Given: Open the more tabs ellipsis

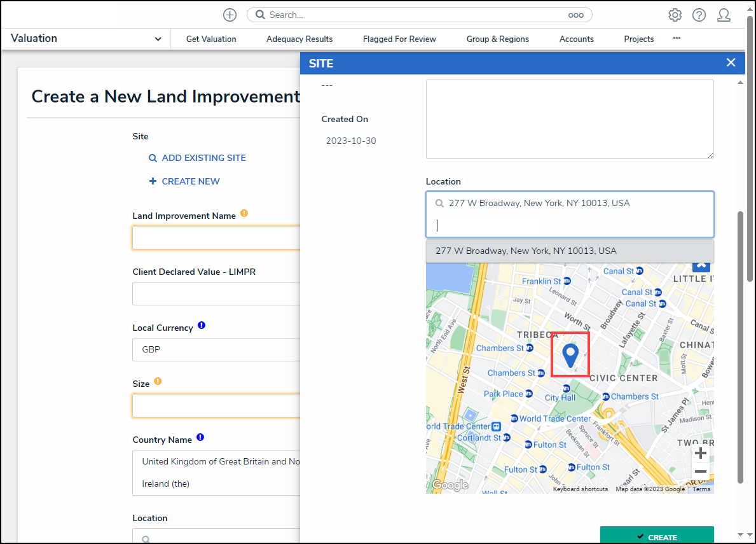Looking at the screenshot, I should pyautogui.click(x=677, y=38).
